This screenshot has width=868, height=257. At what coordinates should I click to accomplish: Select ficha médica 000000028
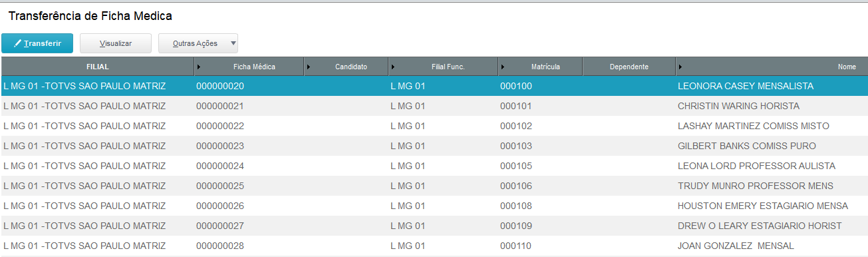pos(220,246)
